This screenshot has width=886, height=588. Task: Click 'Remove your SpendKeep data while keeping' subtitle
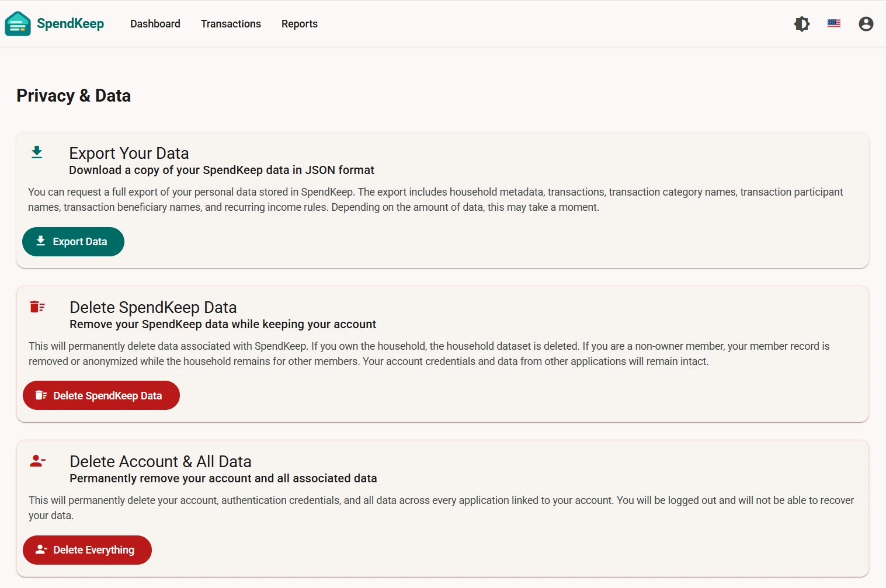223,324
